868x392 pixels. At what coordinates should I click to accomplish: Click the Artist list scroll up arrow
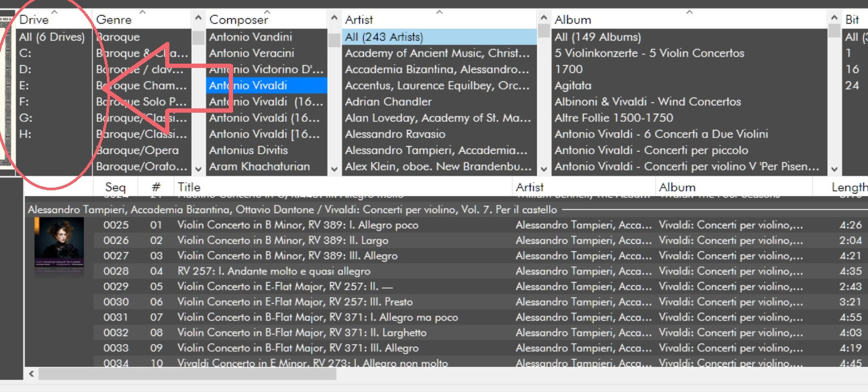pyautogui.click(x=544, y=19)
